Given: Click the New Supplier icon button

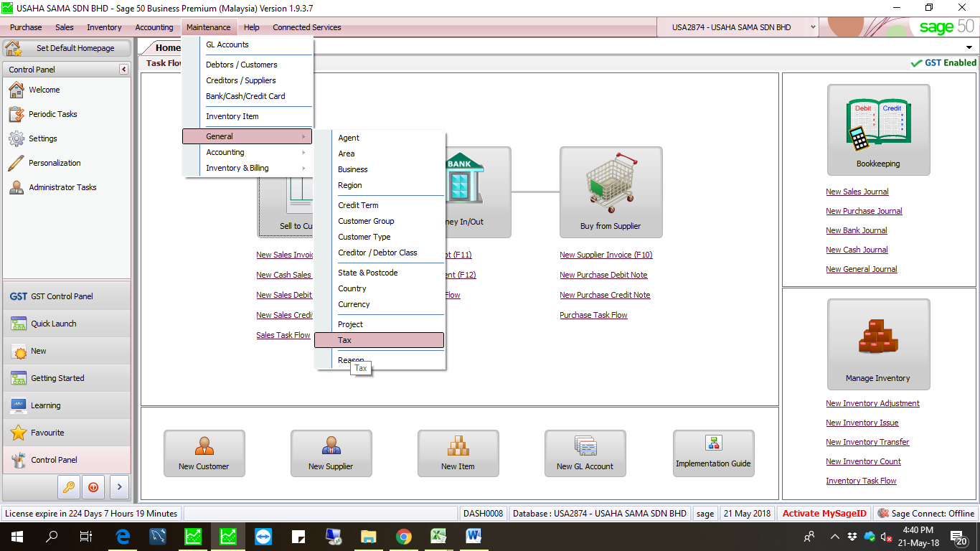Looking at the screenshot, I should coord(331,453).
